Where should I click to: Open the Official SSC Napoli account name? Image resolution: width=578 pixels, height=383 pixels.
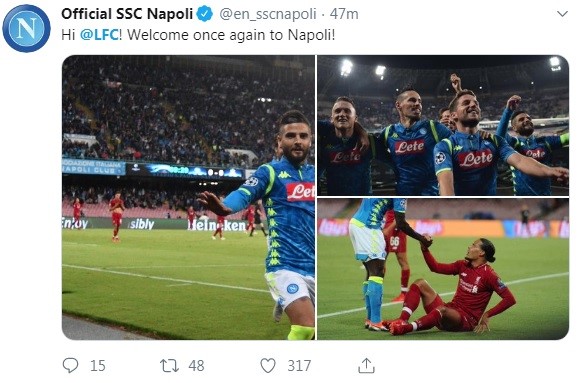coord(127,14)
